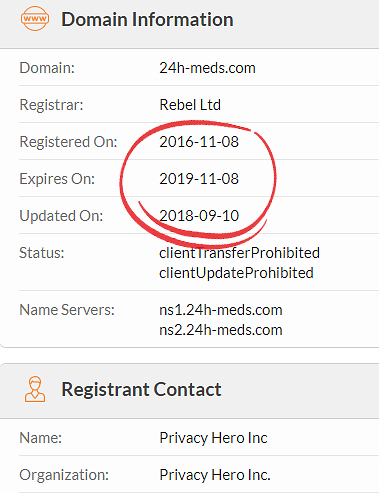
Task: Select the updated date 2018-09-10
Action: pyautogui.click(x=199, y=216)
